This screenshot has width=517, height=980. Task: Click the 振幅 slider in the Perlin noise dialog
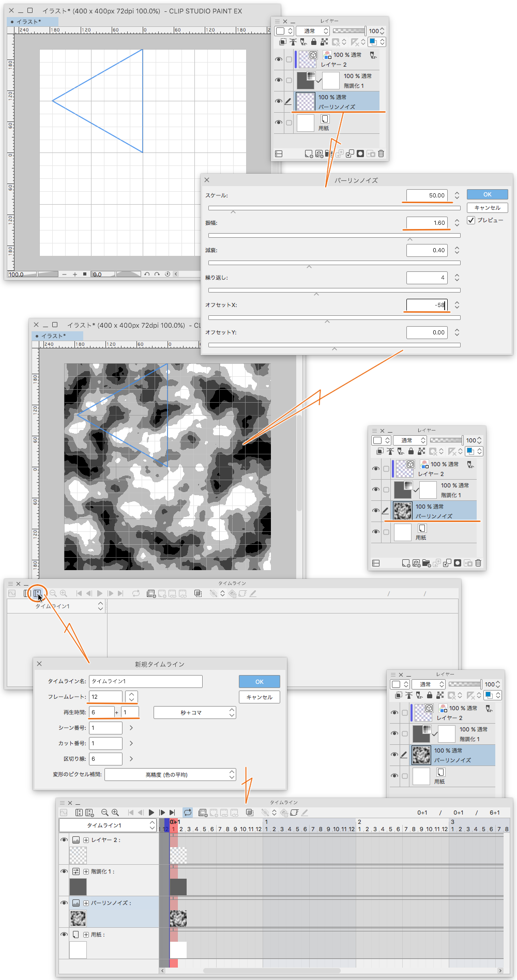[x=334, y=236]
